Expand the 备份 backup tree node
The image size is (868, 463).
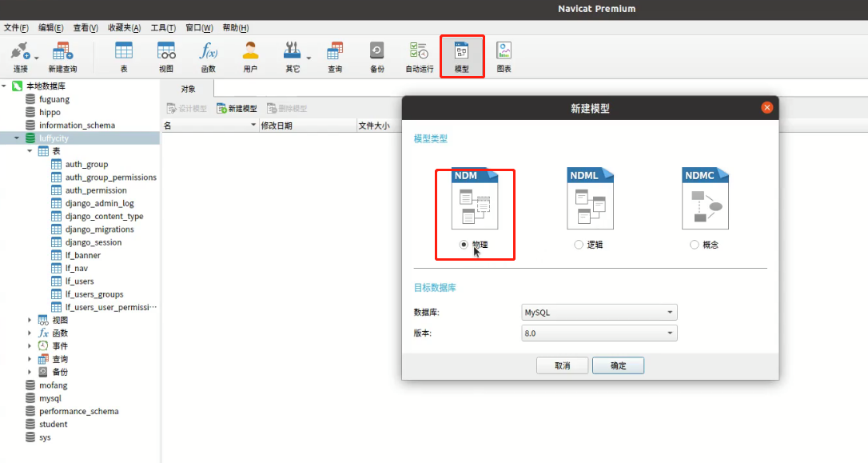click(30, 372)
